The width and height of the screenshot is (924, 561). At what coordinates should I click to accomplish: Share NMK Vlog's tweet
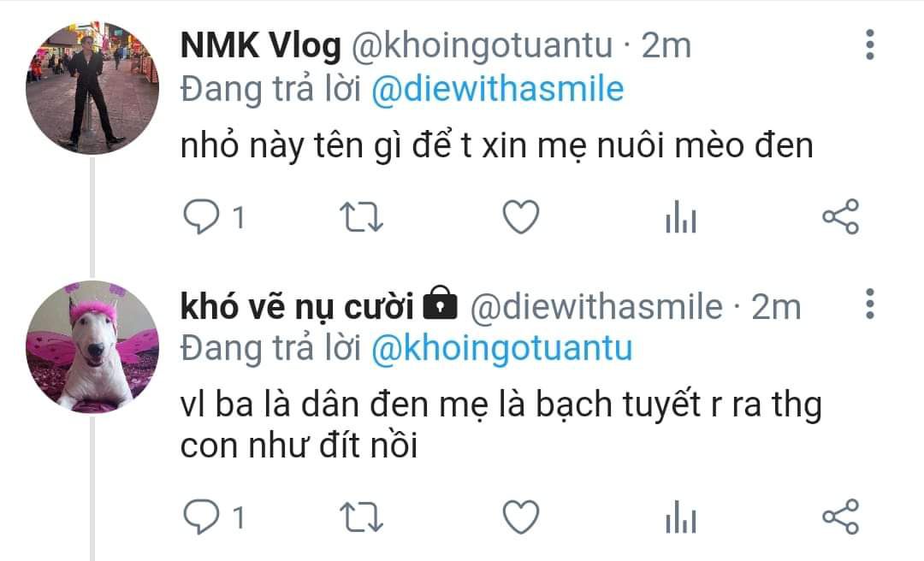point(841,217)
